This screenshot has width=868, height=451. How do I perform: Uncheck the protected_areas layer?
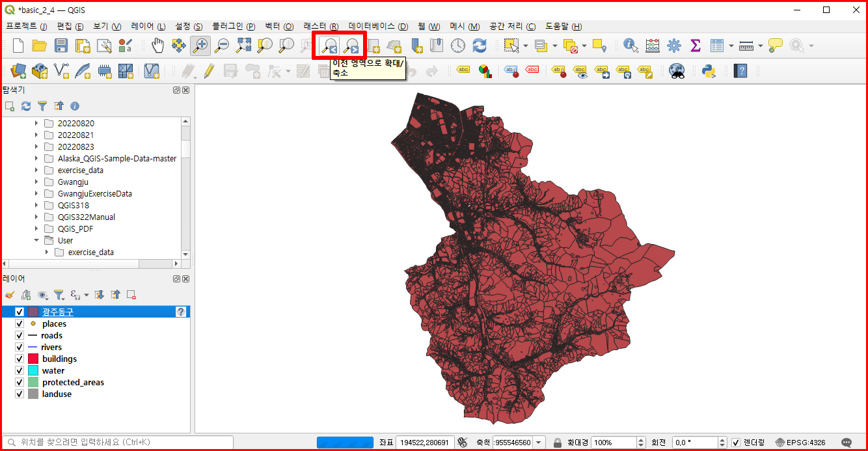[x=20, y=382]
